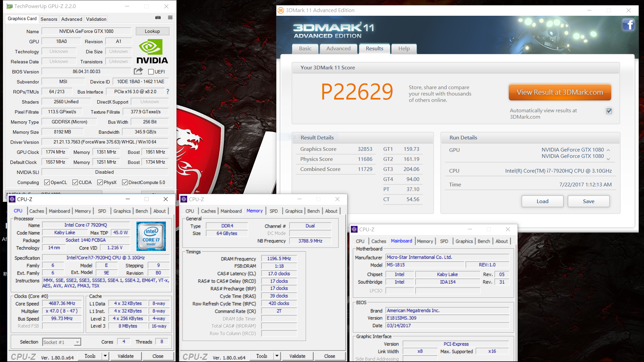The image size is (644, 362).
Task: Open 3DMark Help tab
Action: click(x=404, y=49)
